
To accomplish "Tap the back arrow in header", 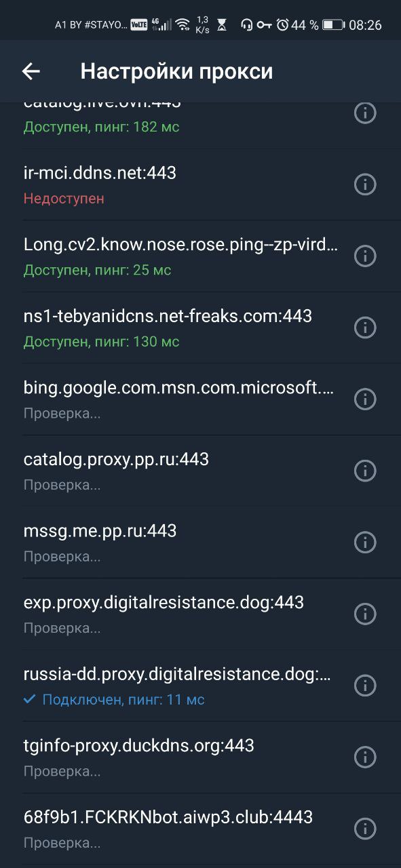I will pyautogui.click(x=31, y=71).
